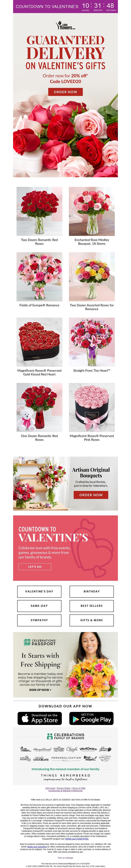The width and height of the screenshot is (131, 868).
Task: Tap the Download on the App Store badge
Action: tap(39, 718)
